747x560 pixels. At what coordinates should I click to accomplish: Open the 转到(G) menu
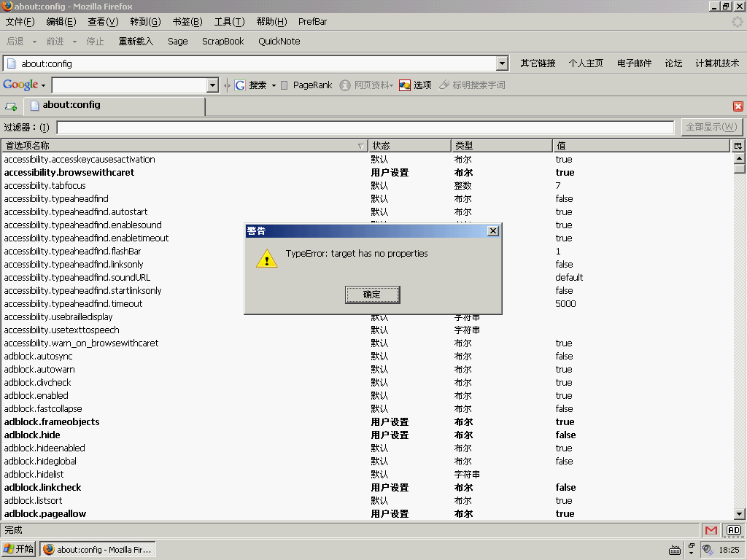tap(145, 21)
